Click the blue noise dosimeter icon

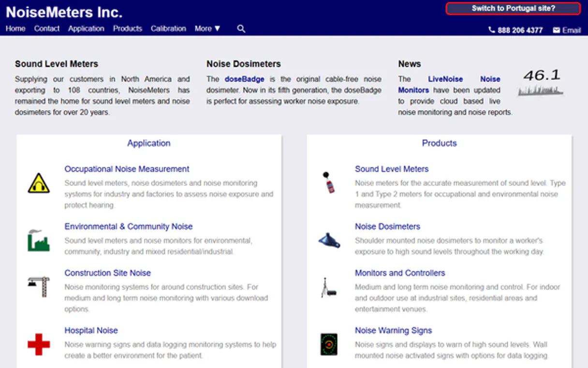tap(329, 240)
